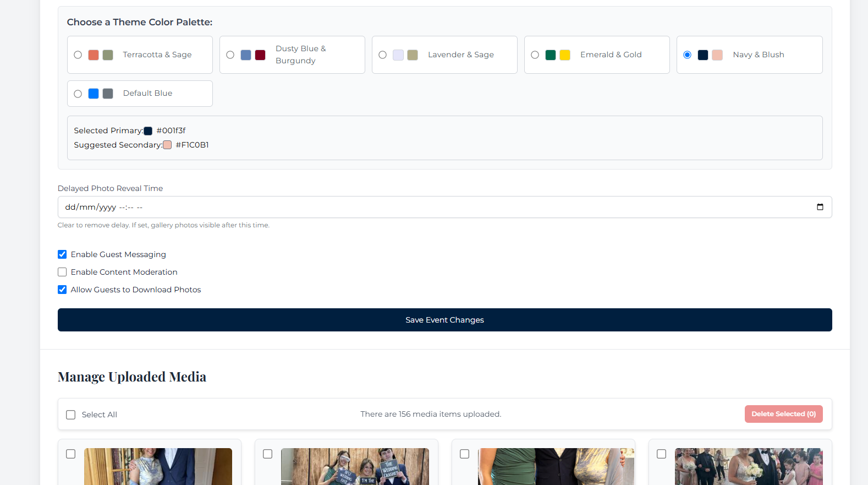Check the Select All media checkbox

tap(71, 415)
